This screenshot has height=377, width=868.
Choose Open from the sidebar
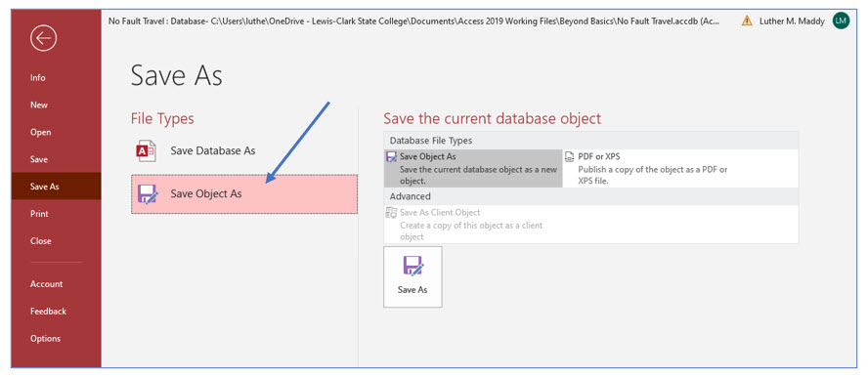click(40, 132)
